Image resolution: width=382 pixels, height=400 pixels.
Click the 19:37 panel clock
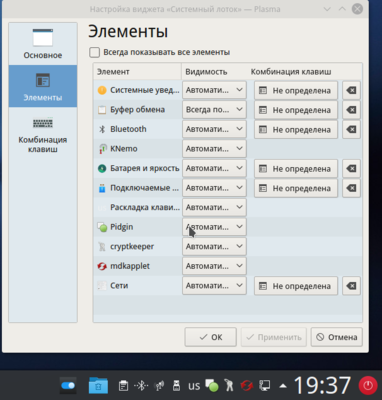click(x=322, y=386)
